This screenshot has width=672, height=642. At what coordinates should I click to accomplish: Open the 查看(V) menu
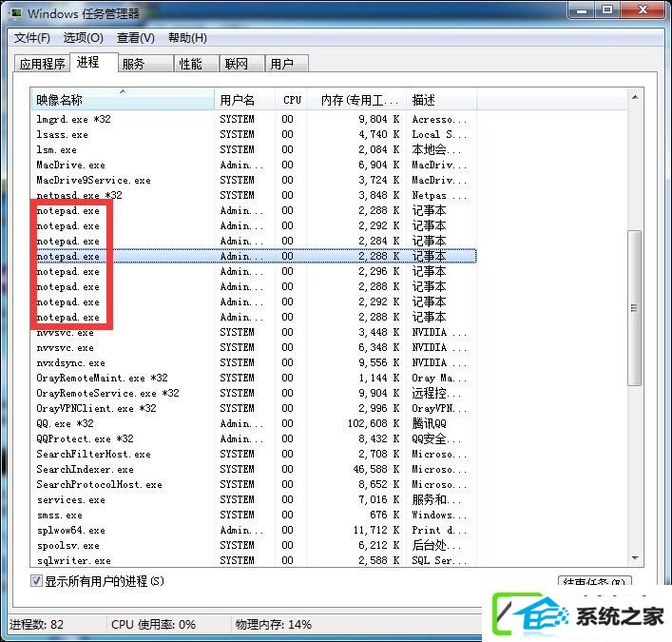135,38
